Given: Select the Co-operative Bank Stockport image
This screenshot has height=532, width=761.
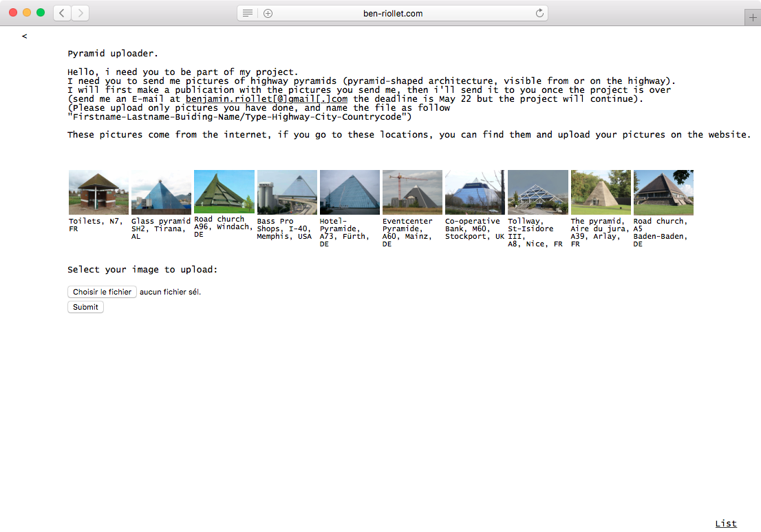Looking at the screenshot, I should coord(475,193).
